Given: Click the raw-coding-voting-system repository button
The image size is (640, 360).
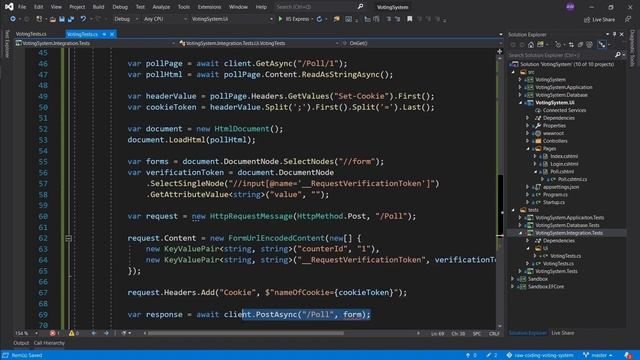Looking at the screenshot, I should (540, 355).
